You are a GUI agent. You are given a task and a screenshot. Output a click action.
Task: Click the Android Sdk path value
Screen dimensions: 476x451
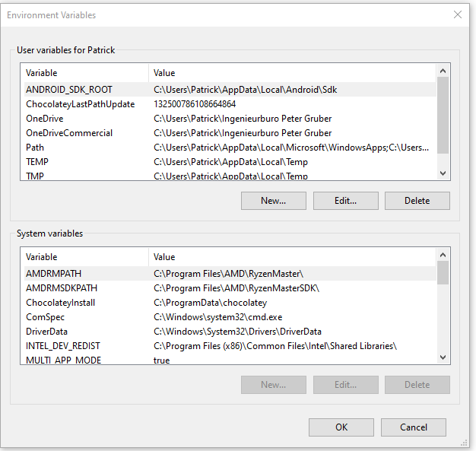[246, 90]
